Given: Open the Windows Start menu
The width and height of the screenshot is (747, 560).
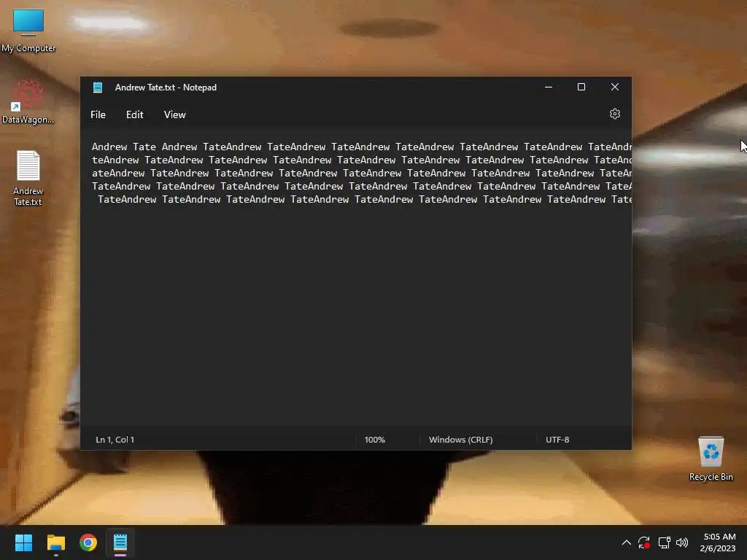Looking at the screenshot, I should coord(23,542).
